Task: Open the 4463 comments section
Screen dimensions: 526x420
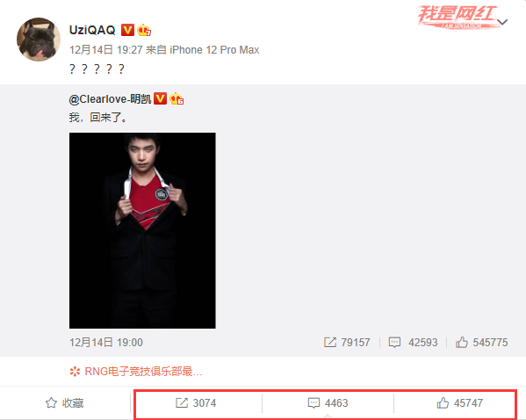Action: tap(328, 403)
